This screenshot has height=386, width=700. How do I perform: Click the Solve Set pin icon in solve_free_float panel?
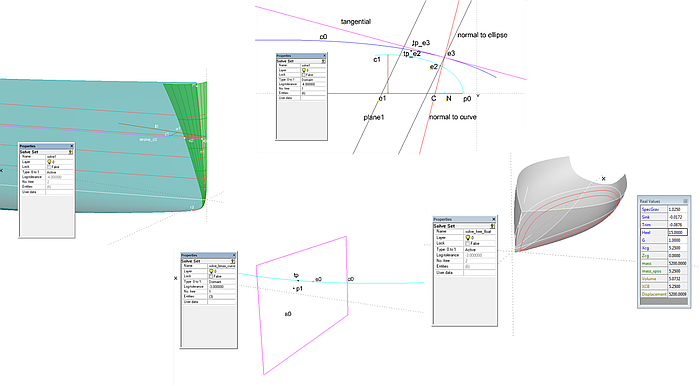[492, 226]
